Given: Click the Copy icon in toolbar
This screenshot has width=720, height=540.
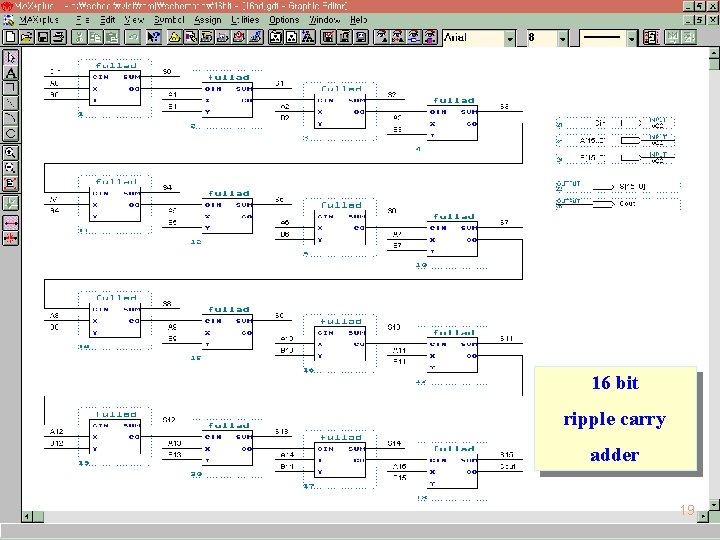Looking at the screenshot, I should pyautogui.click(x=96, y=37).
